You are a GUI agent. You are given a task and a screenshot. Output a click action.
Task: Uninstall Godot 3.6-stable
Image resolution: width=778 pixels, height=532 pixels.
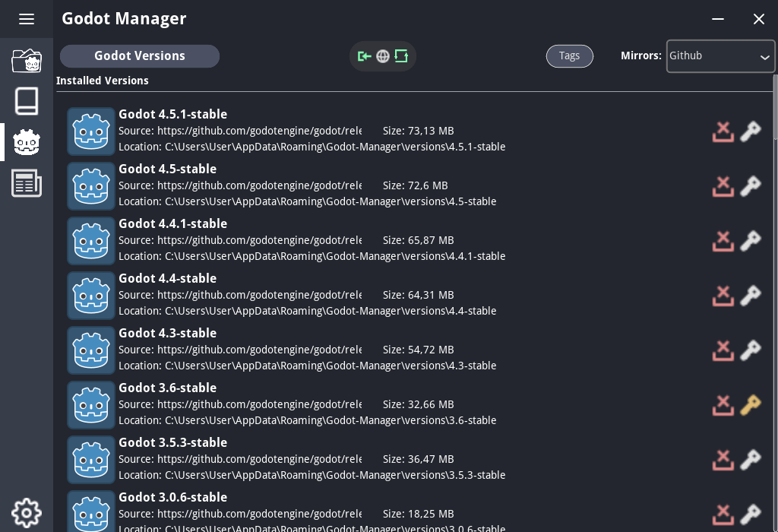(723, 405)
